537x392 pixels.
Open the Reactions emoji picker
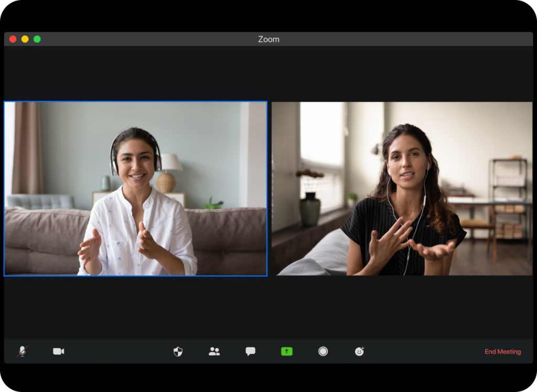(x=359, y=351)
